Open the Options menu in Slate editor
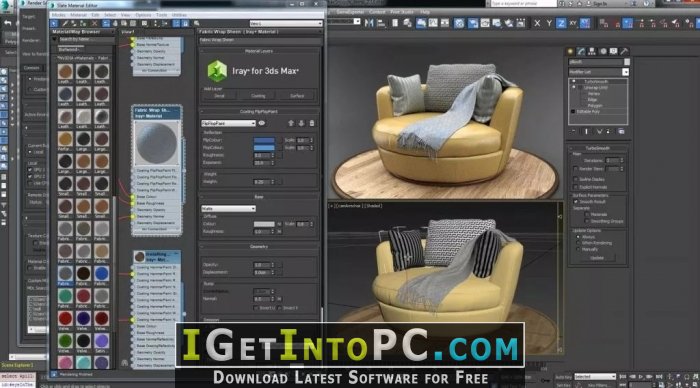Viewport: 700px width, 388px height. (143, 15)
